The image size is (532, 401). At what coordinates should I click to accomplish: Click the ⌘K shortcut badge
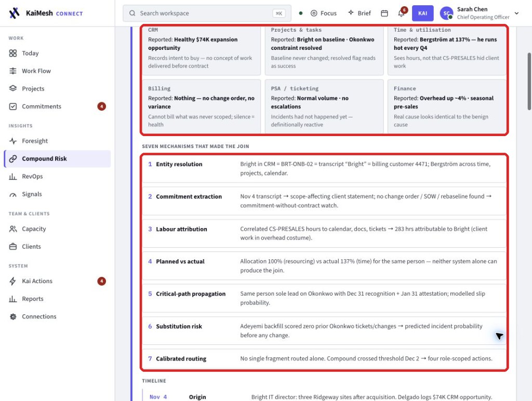coord(279,13)
